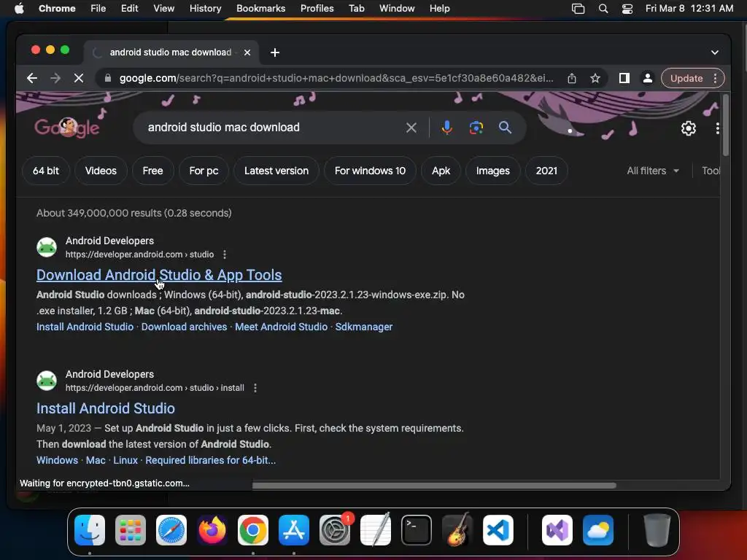Apply the Free filter chip
This screenshot has width=747, height=560.
pos(152,171)
